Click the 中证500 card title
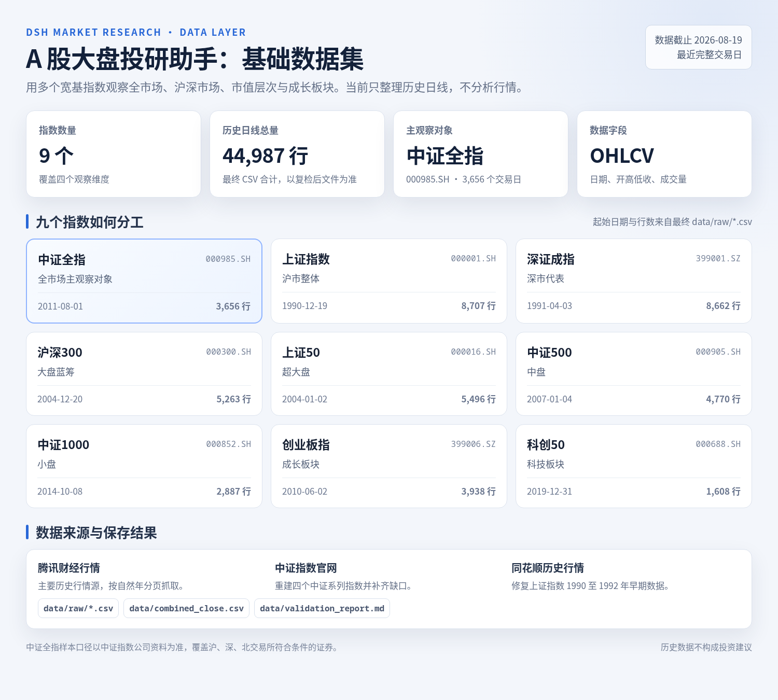The height and width of the screenshot is (700, 778). [550, 353]
